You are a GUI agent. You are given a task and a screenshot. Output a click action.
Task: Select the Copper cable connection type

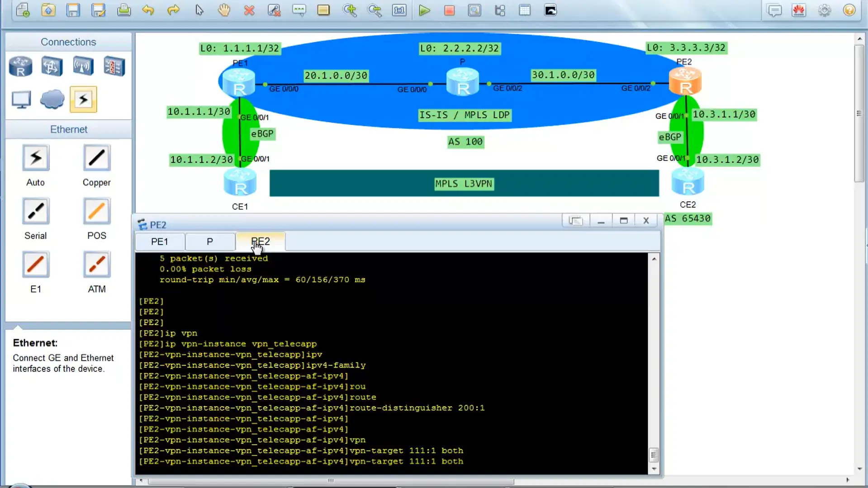tap(96, 158)
